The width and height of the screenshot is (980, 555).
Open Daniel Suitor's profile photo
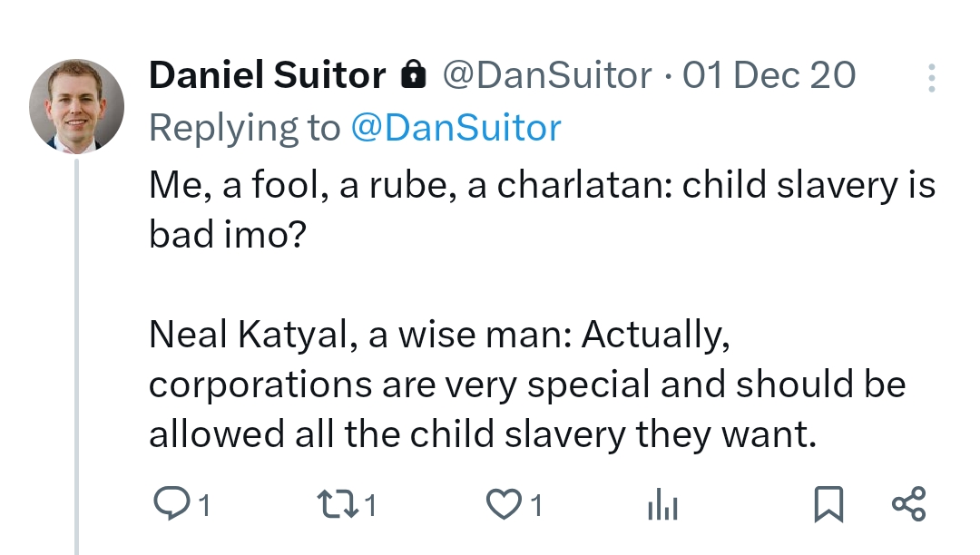(x=77, y=105)
